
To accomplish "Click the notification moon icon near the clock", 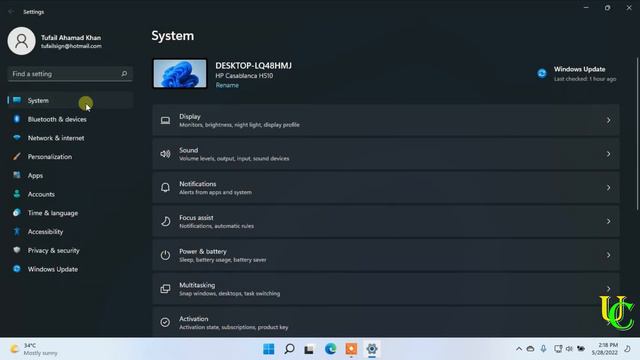I will (627, 349).
